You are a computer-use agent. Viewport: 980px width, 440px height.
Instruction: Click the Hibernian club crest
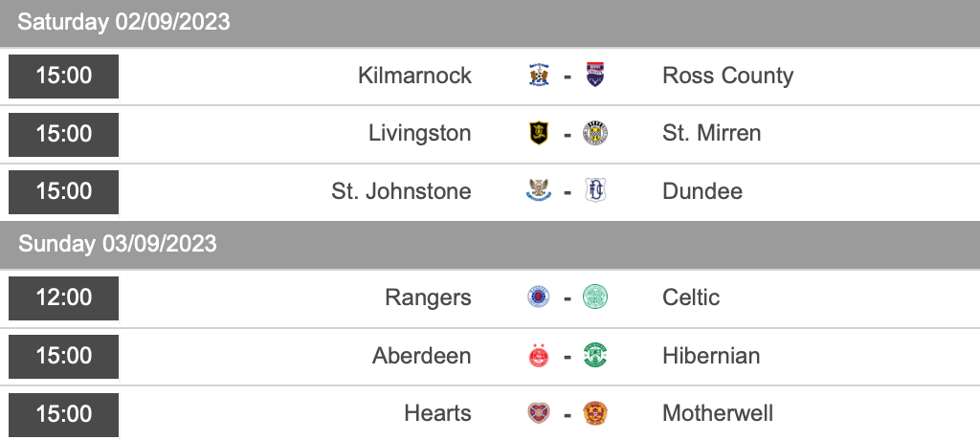click(596, 356)
